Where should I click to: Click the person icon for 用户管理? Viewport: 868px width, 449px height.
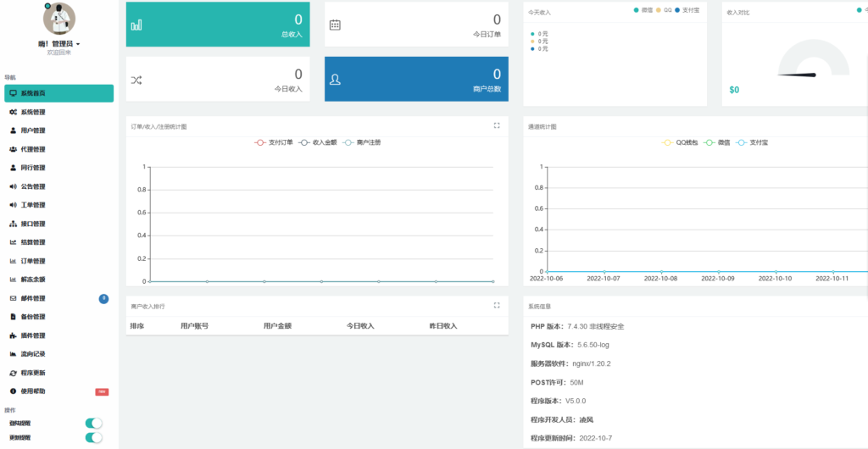(14, 130)
